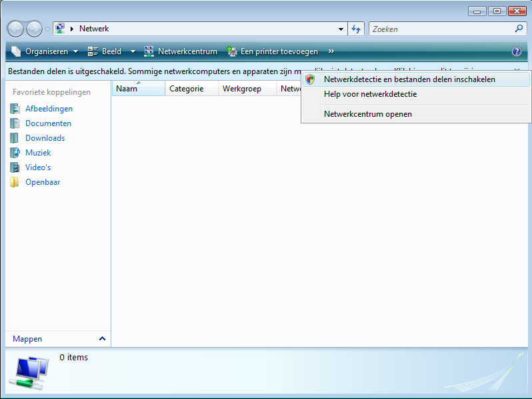Maximize the window
Screen dimensions: 532x399
pos(497,11)
